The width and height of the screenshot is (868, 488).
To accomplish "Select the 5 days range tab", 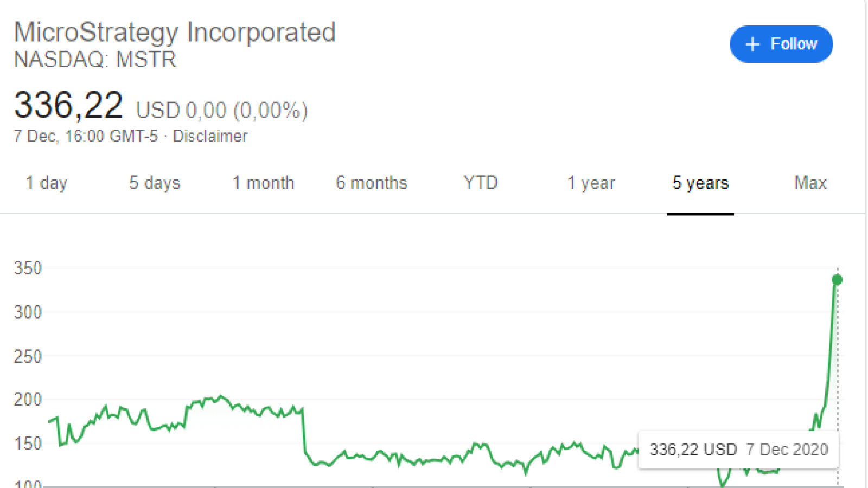I will [155, 183].
